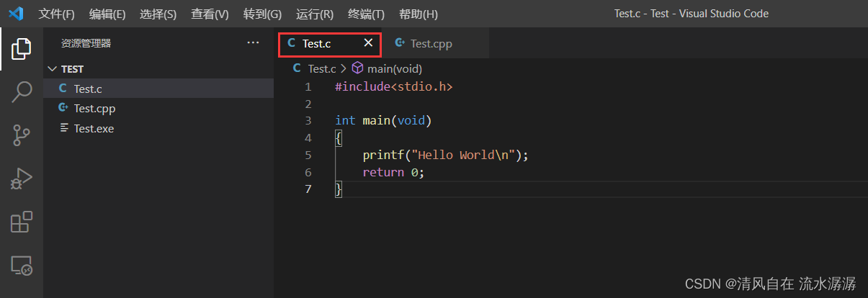Click line number 5 in the gutter

tap(308, 155)
